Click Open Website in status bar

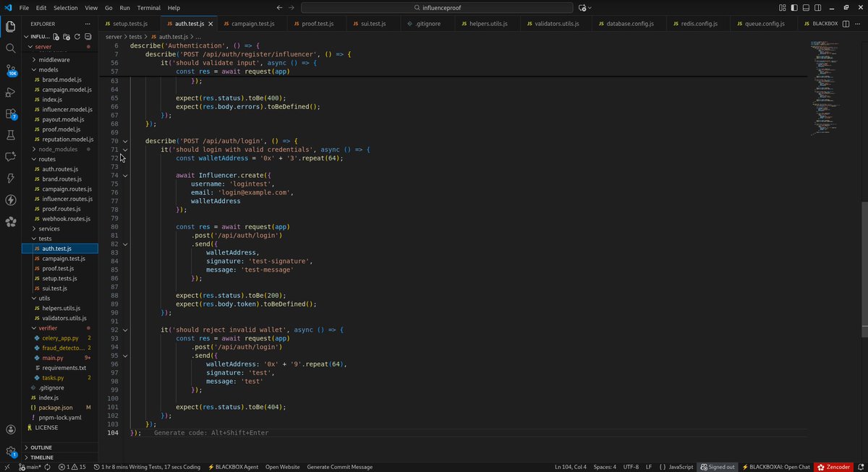pos(283,467)
